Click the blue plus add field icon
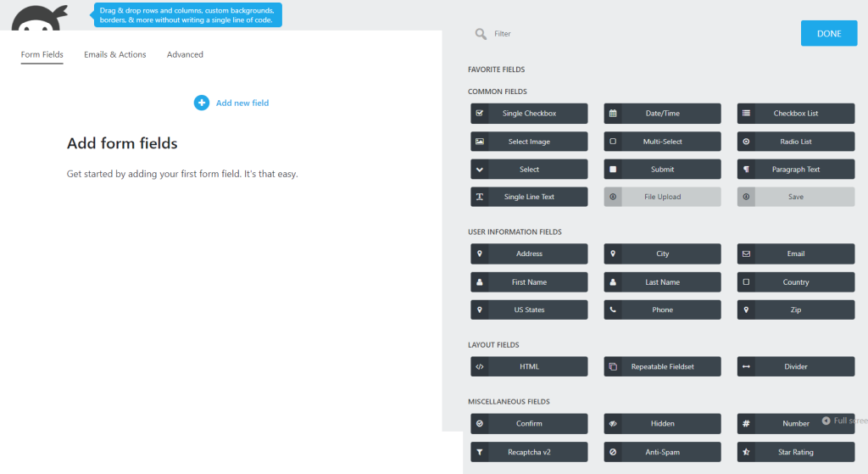The height and width of the screenshot is (474, 868). (202, 103)
